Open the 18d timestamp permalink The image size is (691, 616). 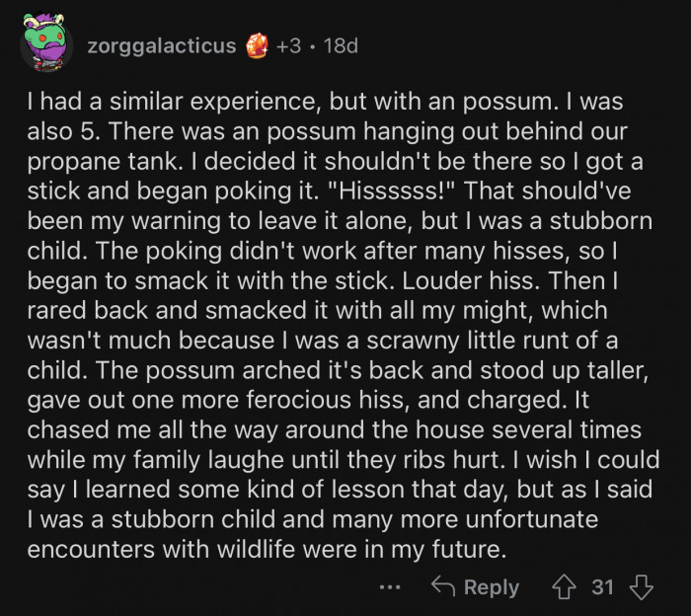pyautogui.click(x=341, y=46)
